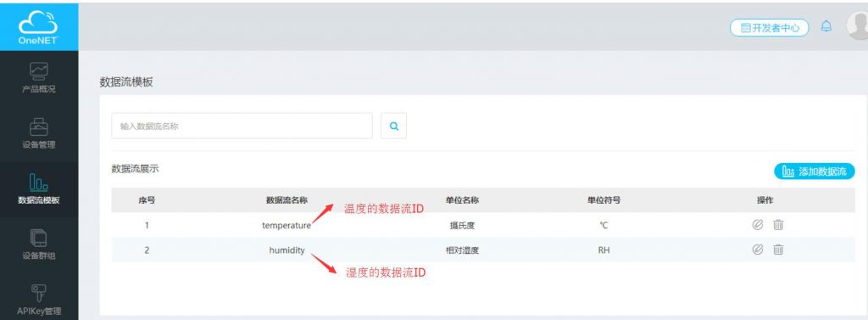Open 设备群组 sidebar icon
This screenshot has width=868, height=320.
38,238
